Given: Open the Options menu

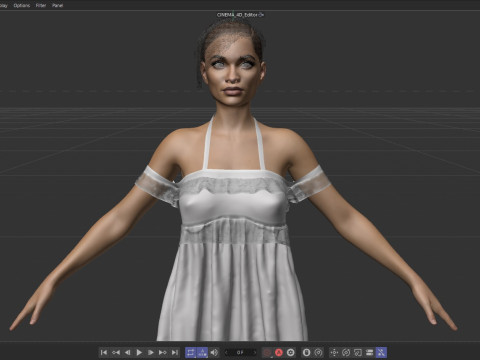Looking at the screenshot, I should pyautogui.click(x=22, y=5).
